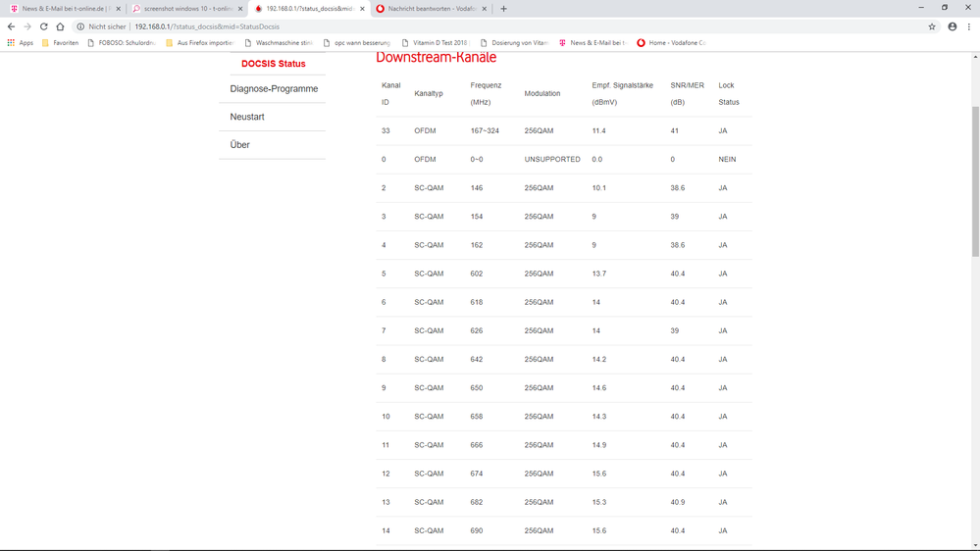Click the browser forward arrow

click(27, 26)
